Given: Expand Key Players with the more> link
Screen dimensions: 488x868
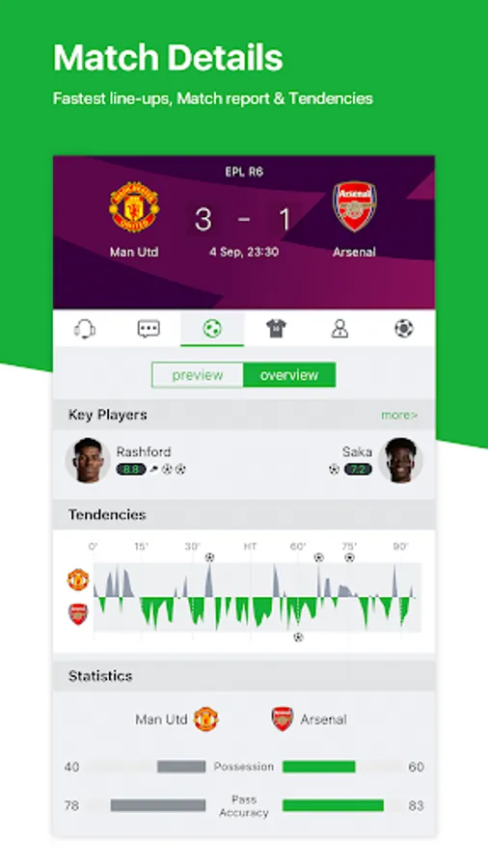Looking at the screenshot, I should click(399, 415).
